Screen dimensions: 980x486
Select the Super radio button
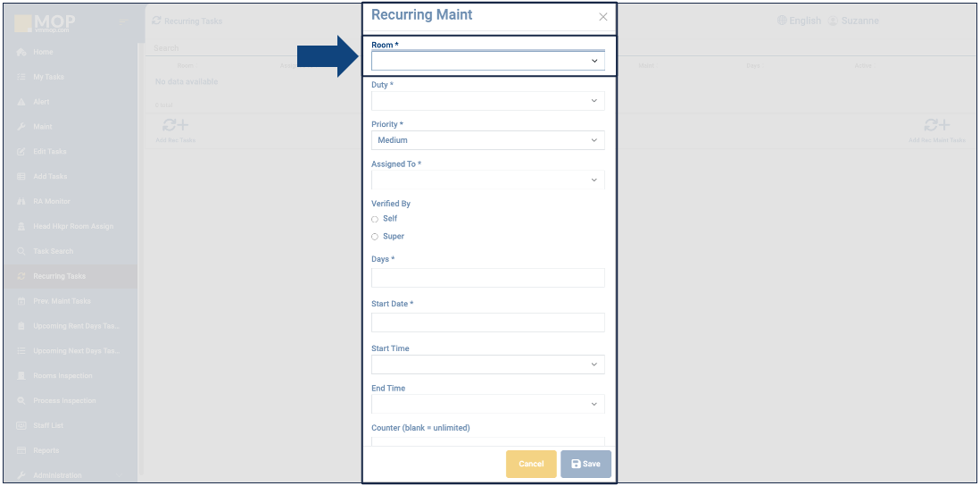point(375,237)
